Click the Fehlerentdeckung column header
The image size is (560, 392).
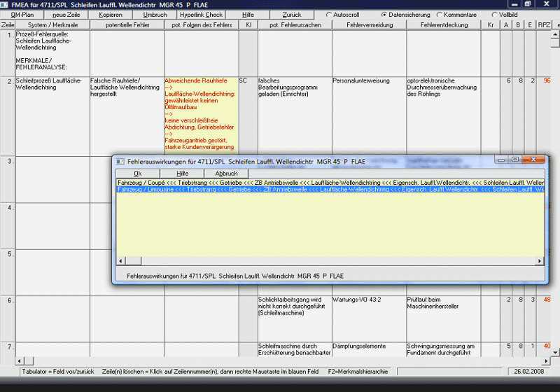point(444,24)
